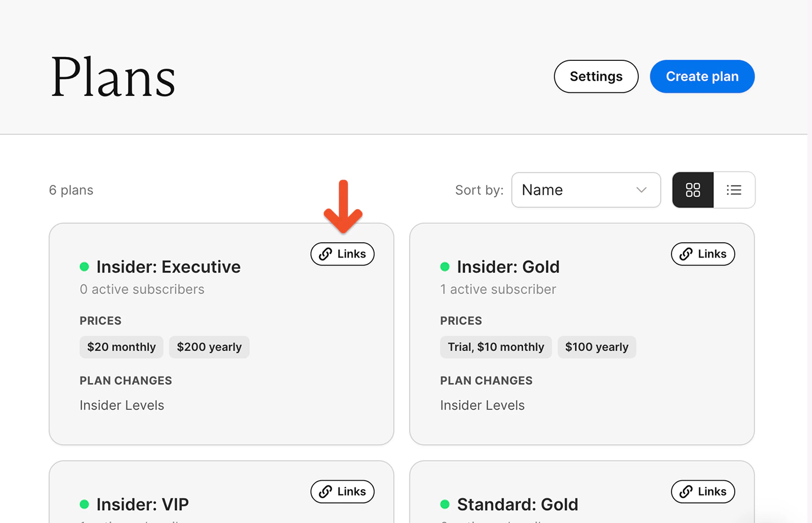
Task: Select the Insider: Gold plan title
Action: [507, 267]
